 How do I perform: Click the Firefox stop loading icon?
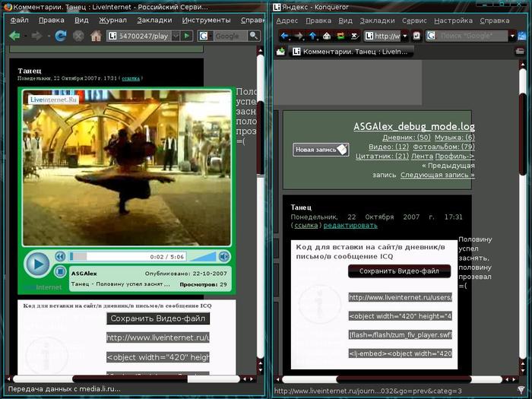78,36
